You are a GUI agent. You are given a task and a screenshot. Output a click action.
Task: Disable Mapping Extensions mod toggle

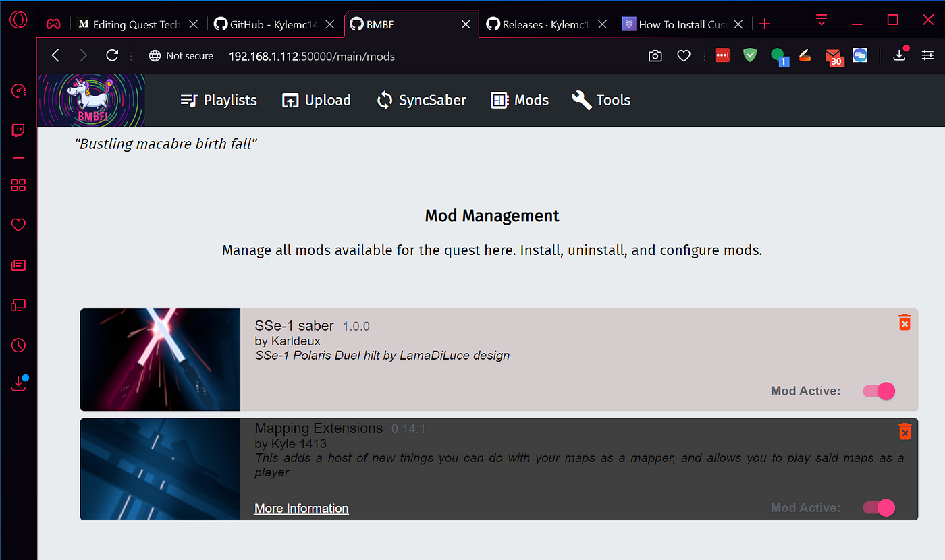click(x=880, y=508)
